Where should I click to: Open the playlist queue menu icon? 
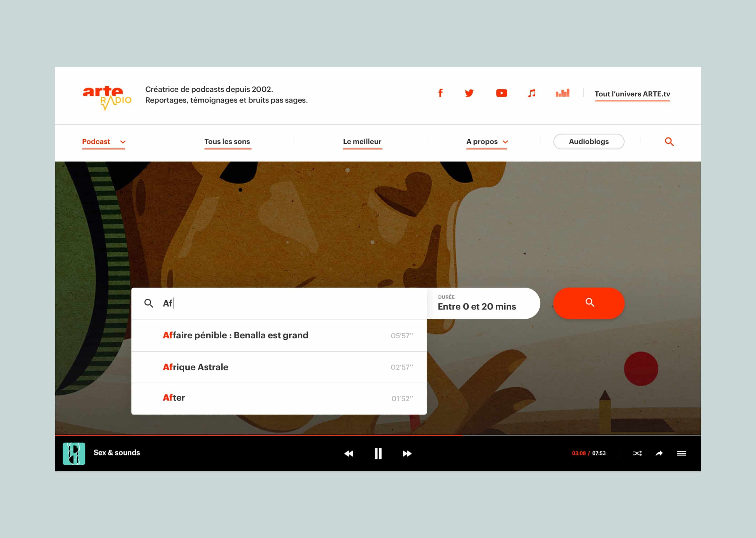tap(681, 453)
